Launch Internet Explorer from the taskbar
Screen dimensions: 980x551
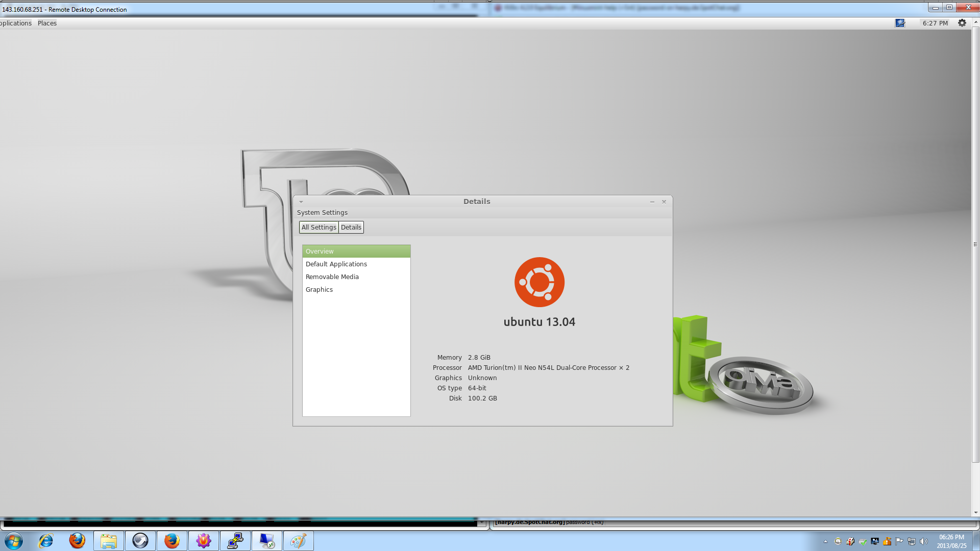coord(46,541)
